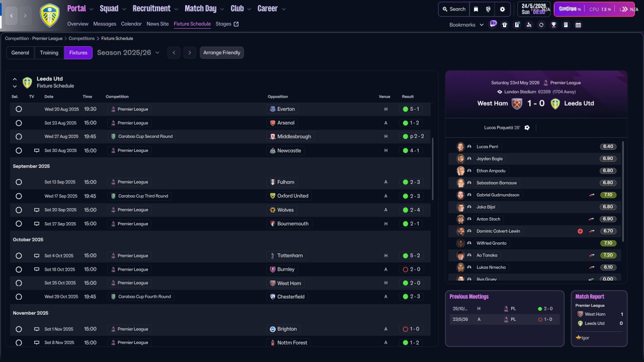Go to the previous season arrow button
The width and height of the screenshot is (644, 362).
pos(174,53)
